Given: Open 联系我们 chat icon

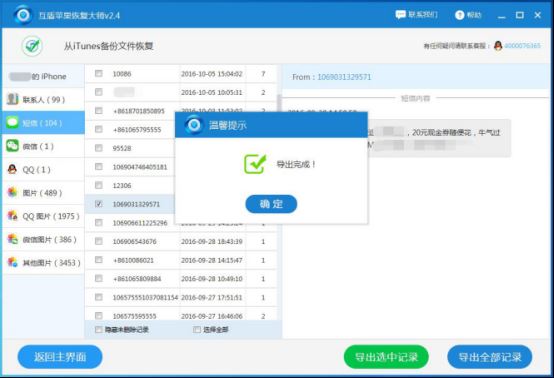Looking at the screenshot, I should point(400,14).
